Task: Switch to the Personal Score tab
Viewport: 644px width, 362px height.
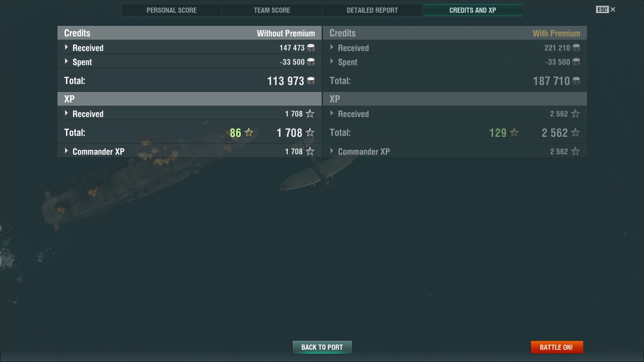Action: (x=172, y=10)
